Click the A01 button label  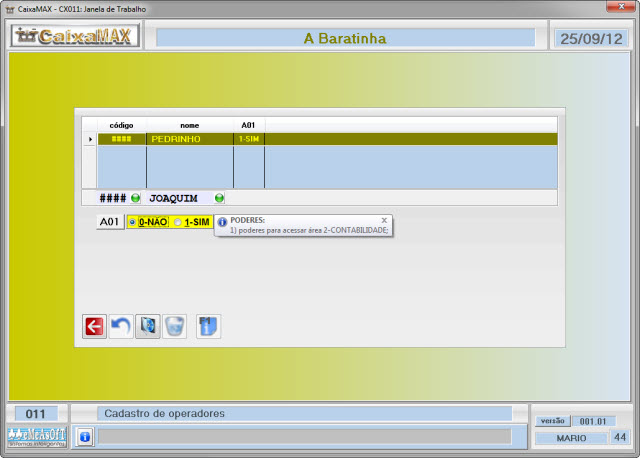click(109, 222)
